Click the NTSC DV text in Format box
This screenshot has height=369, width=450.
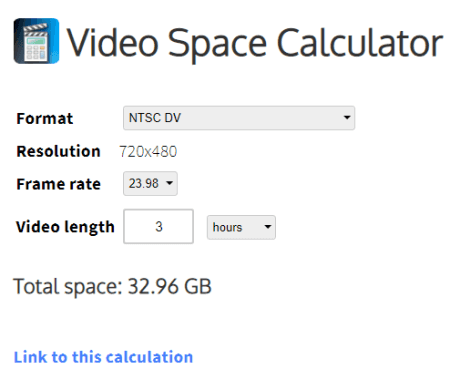tap(155, 118)
